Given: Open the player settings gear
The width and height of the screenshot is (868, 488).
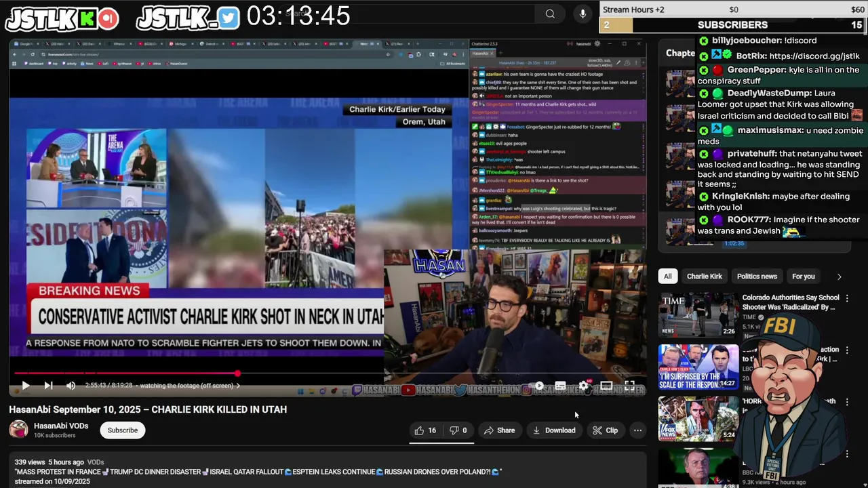Looking at the screenshot, I should [583, 386].
